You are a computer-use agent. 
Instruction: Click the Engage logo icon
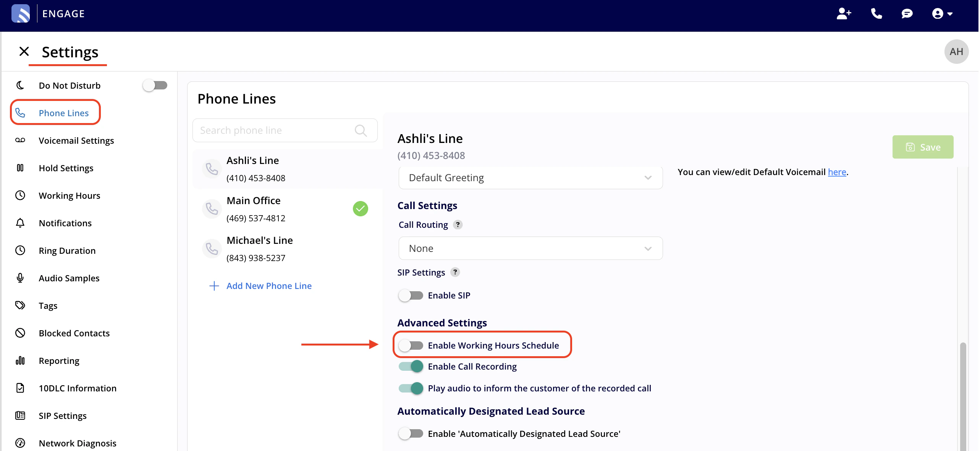point(21,14)
